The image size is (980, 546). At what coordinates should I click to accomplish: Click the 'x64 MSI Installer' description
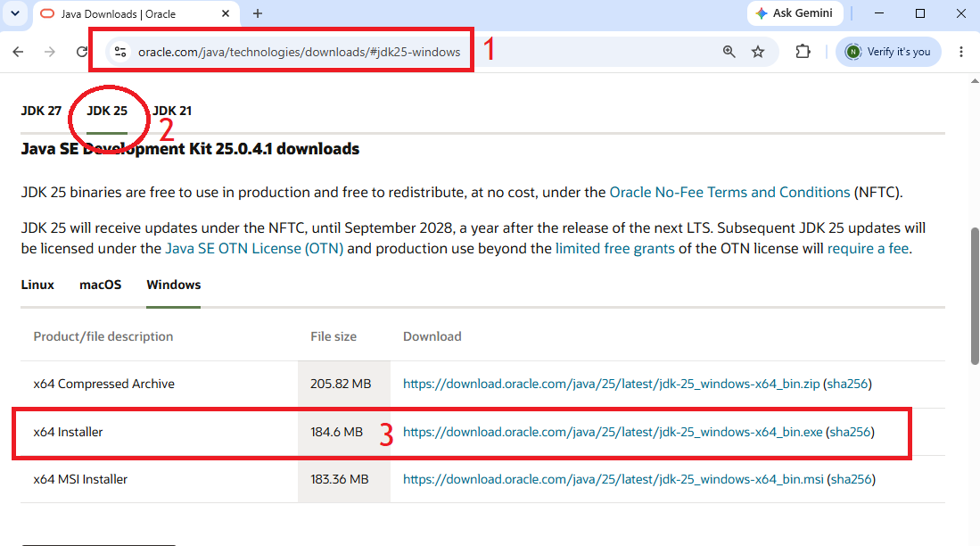(80, 480)
